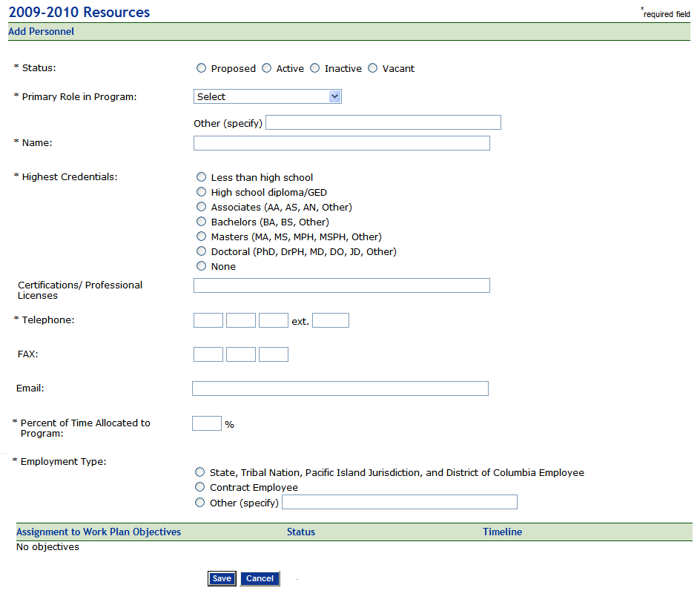This screenshot has height=602, width=700.
Task: Choose the Inactive status option
Action: (x=314, y=67)
